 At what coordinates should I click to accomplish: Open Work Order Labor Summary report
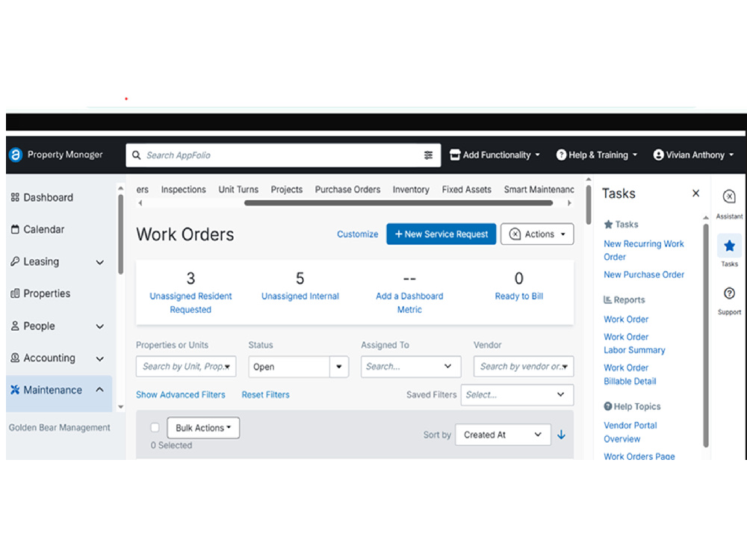tap(634, 343)
